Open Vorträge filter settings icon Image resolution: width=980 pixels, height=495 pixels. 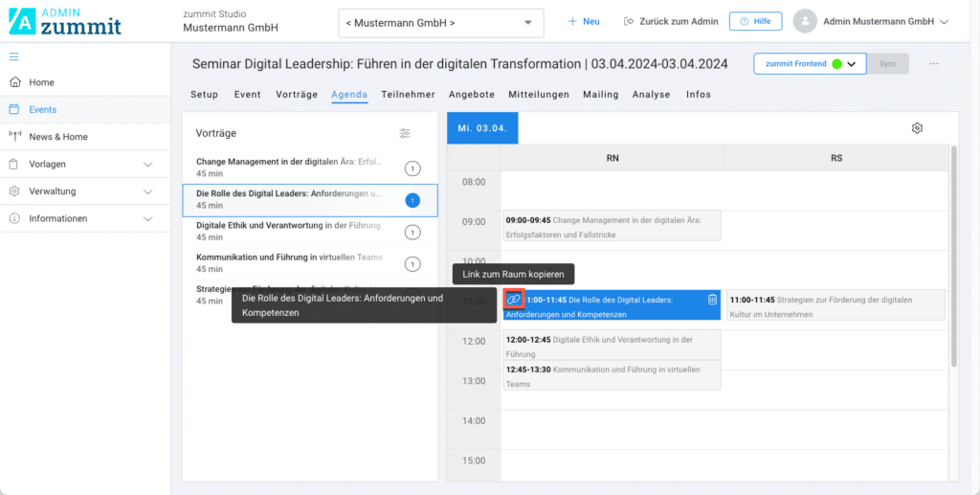pos(405,133)
